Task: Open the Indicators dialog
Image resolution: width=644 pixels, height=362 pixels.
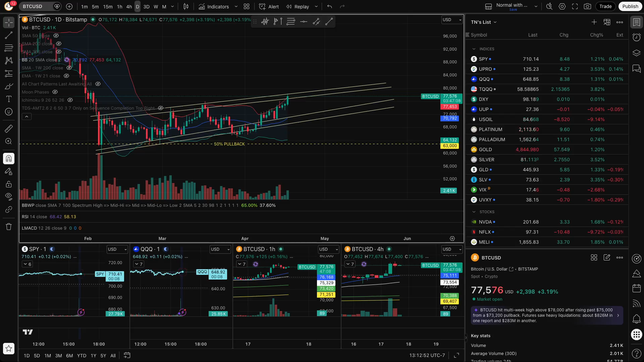Action: pyautogui.click(x=214, y=6)
